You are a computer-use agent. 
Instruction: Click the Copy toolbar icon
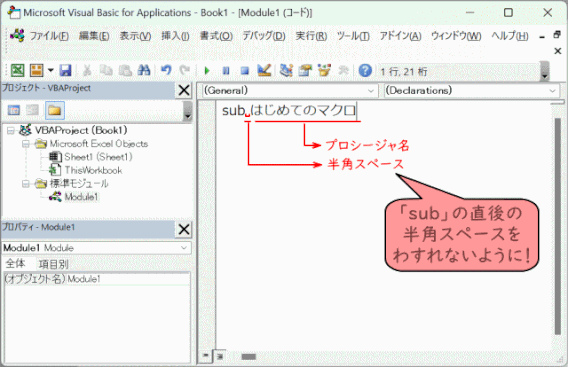106,70
